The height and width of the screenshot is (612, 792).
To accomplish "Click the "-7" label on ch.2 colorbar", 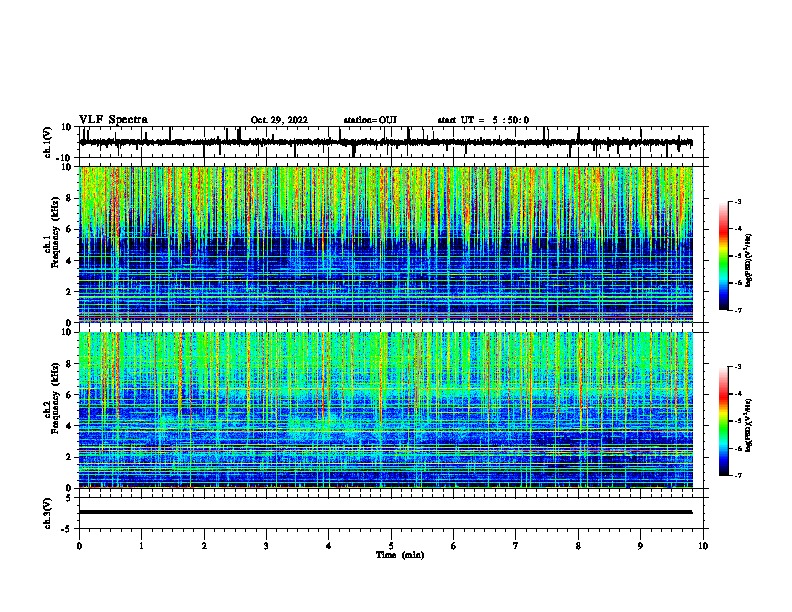I will point(738,475).
